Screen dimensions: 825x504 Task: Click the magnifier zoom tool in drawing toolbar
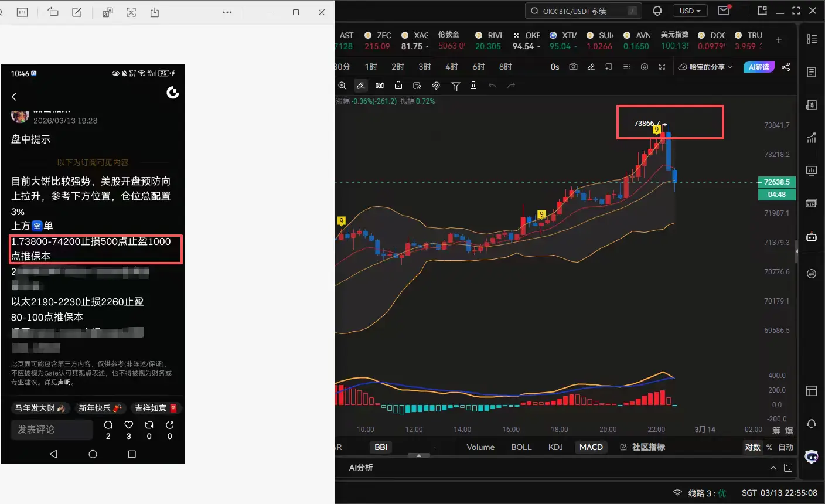point(342,86)
